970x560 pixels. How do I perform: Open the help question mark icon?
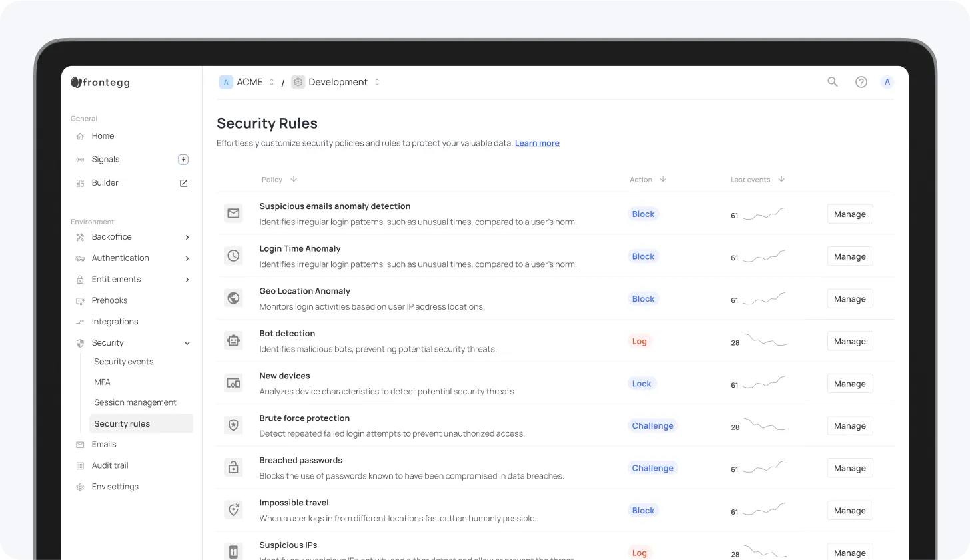click(x=861, y=82)
